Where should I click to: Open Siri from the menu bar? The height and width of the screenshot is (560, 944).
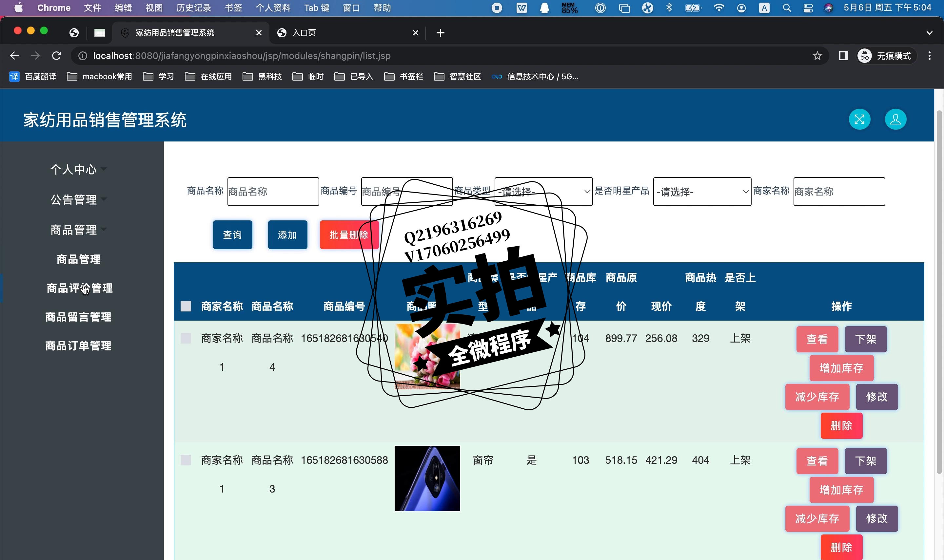(828, 8)
